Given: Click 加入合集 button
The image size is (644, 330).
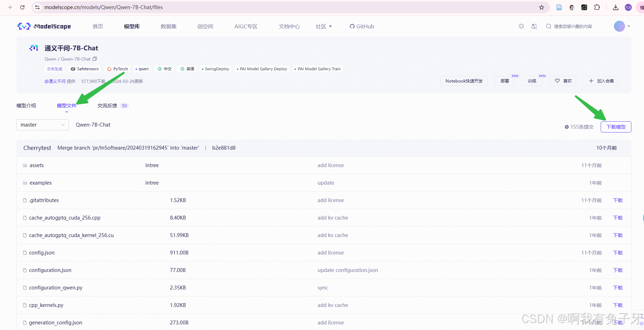Looking at the screenshot, I should click(x=601, y=81).
